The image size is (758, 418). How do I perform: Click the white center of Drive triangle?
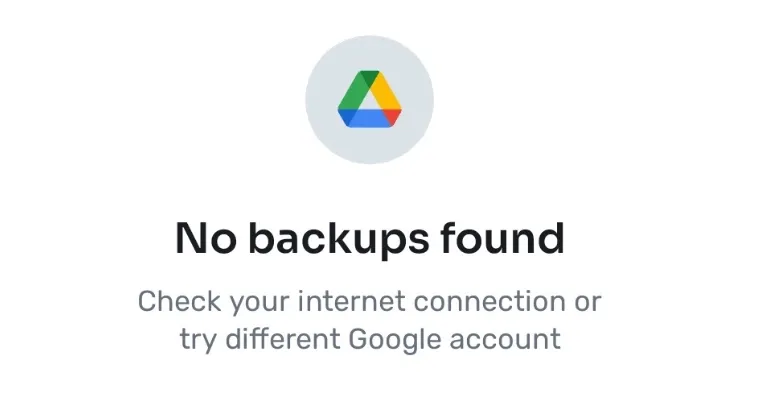coord(369,101)
